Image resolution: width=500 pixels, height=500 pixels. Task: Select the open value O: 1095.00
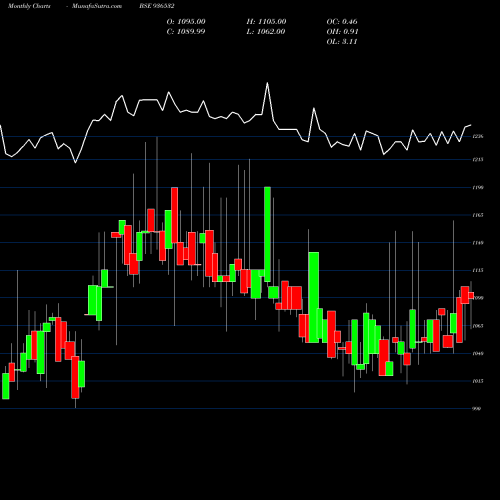[x=186, y=22]
